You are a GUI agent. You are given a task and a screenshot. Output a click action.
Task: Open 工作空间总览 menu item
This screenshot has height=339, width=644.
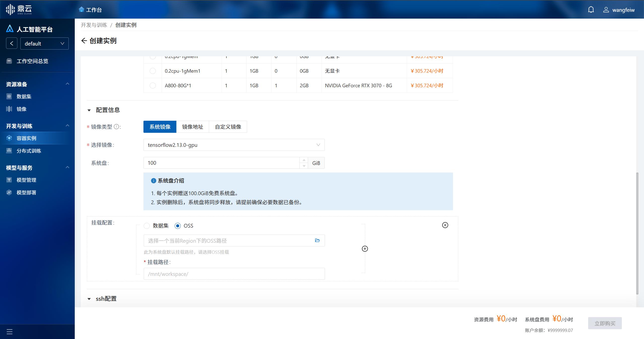32,61
